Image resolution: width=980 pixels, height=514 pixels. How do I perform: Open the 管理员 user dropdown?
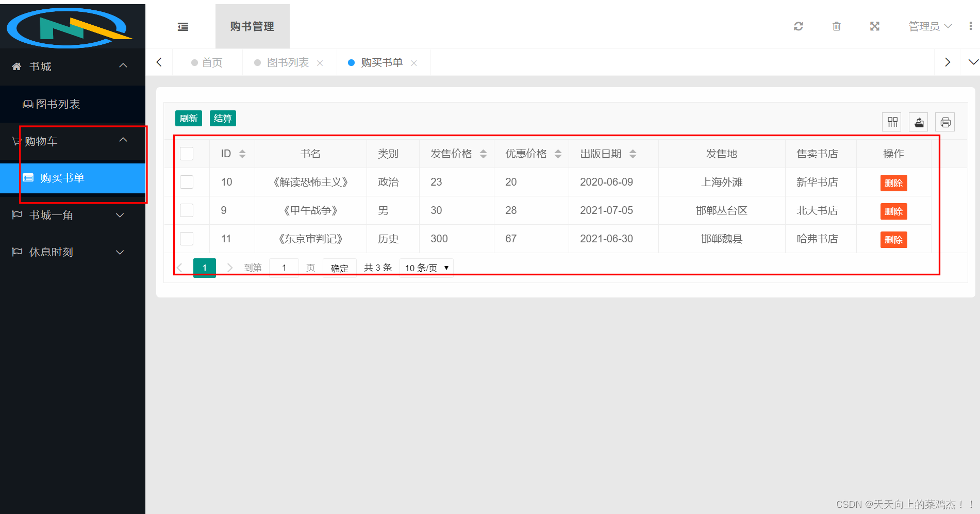point(929,26)
